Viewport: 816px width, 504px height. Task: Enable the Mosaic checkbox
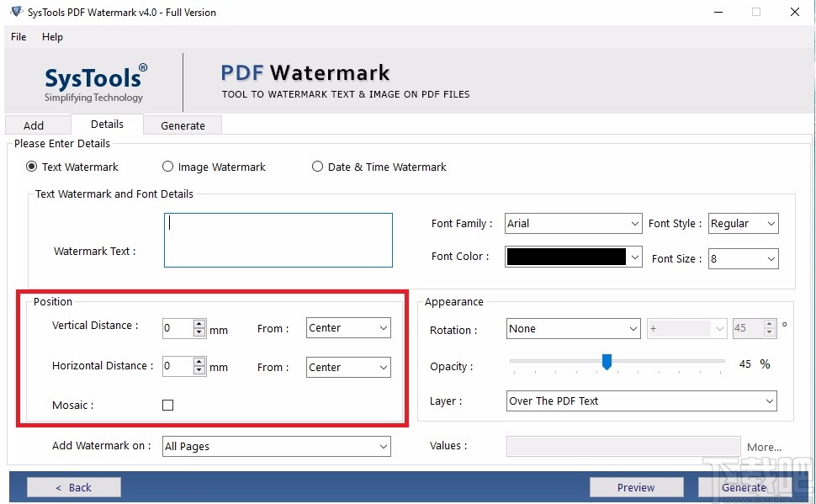click(167, 405)
